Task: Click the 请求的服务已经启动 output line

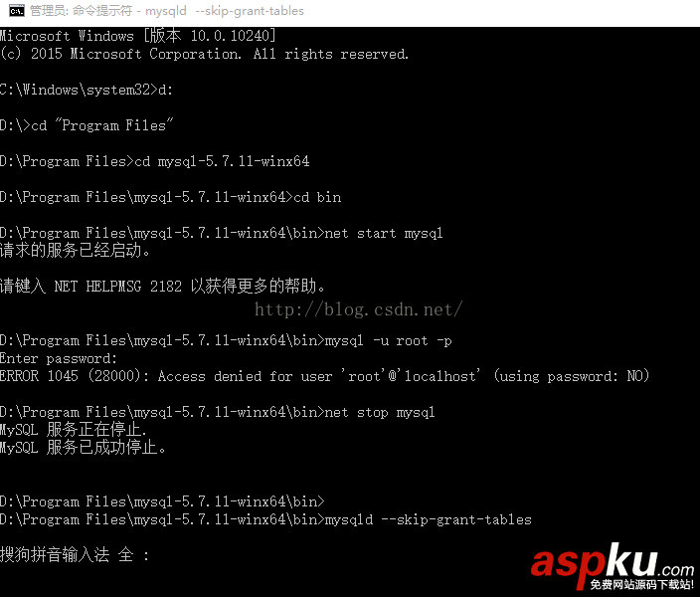Action: pyautogui.click(x=75, y=250)
